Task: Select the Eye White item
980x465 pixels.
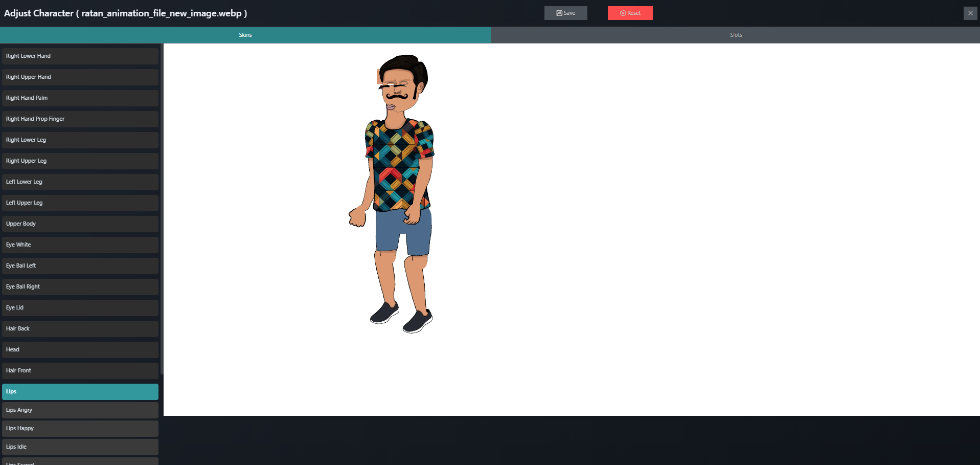Action: (80, 245)
